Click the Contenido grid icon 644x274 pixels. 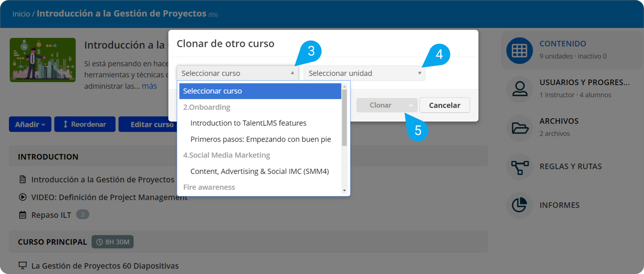[x=519, y=51]
